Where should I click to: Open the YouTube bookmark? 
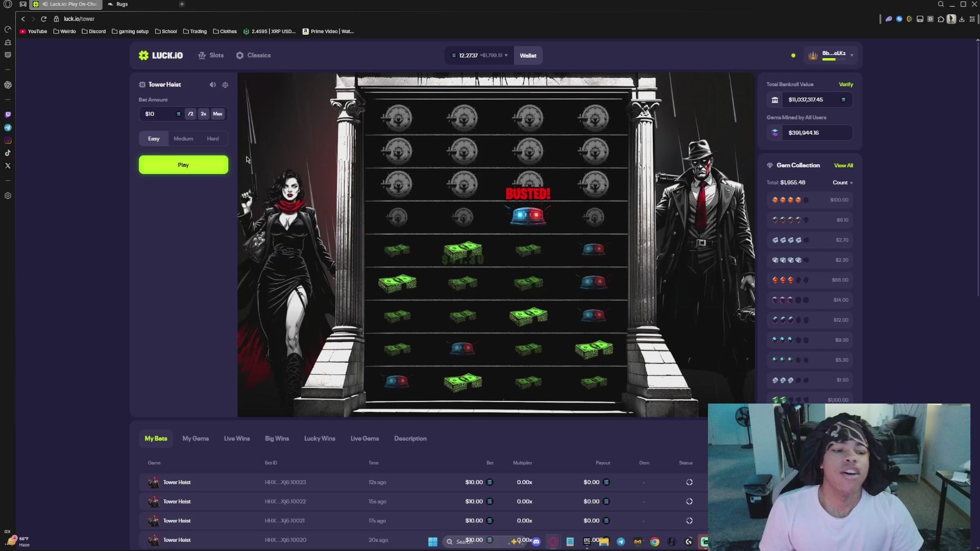tap(34, 32)
